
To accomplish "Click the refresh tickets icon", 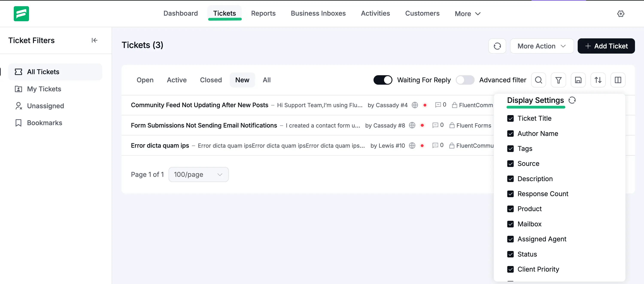I will tap(497, 46).
